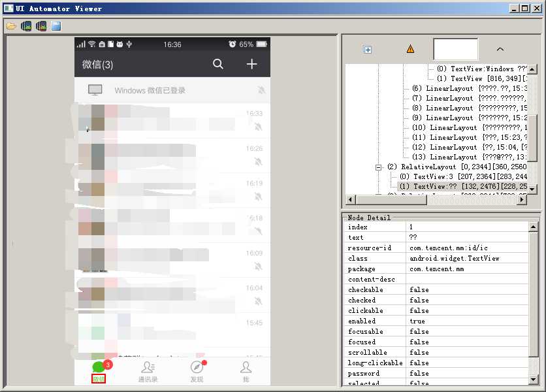Viewport: 546px width, 392px height.
Task: Click the 'long-clickable' property row label
Action: tap(375, 363)
